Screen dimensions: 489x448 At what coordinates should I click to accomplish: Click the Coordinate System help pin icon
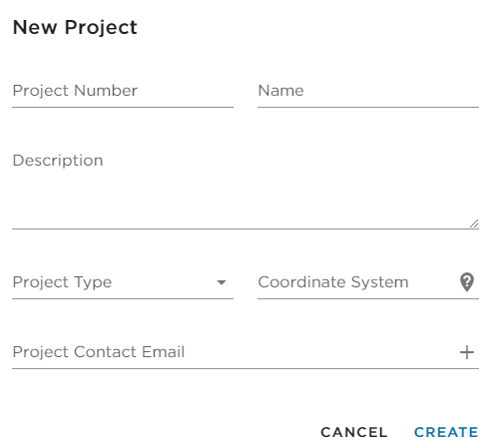(x=467, y=282)
